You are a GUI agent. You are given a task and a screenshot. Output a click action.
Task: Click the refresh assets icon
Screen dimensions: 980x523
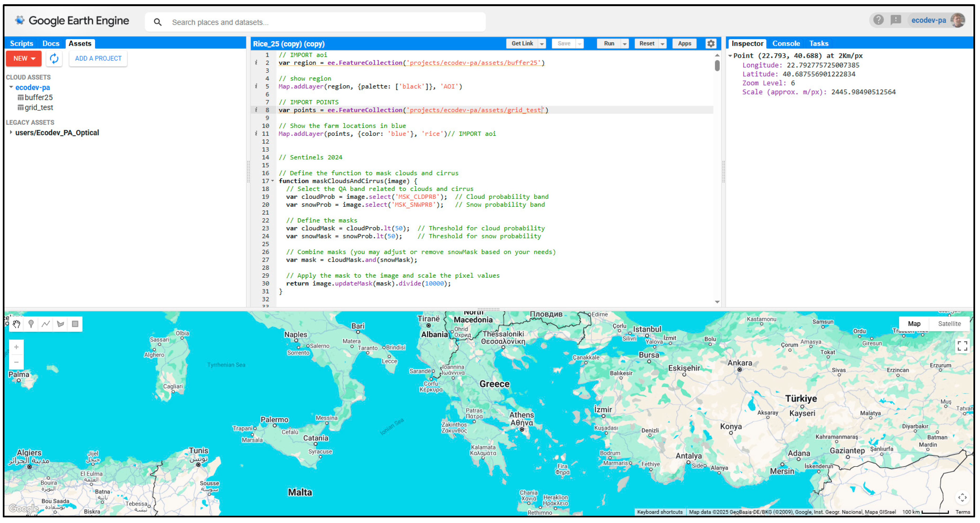tap(54, 58)
